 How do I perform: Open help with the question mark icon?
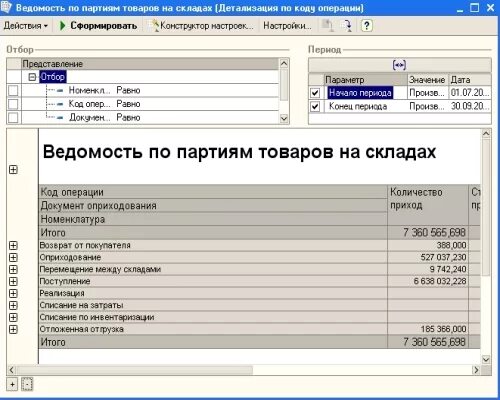[x=367, y=26]
